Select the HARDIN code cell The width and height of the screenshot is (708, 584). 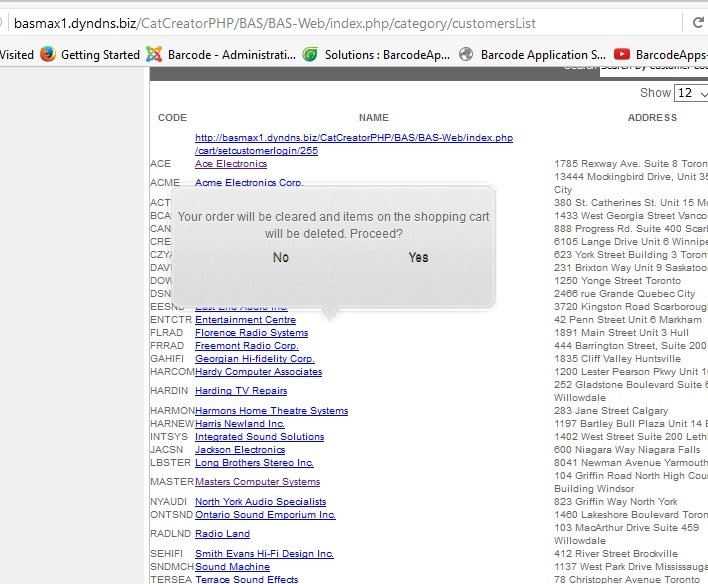169,391
